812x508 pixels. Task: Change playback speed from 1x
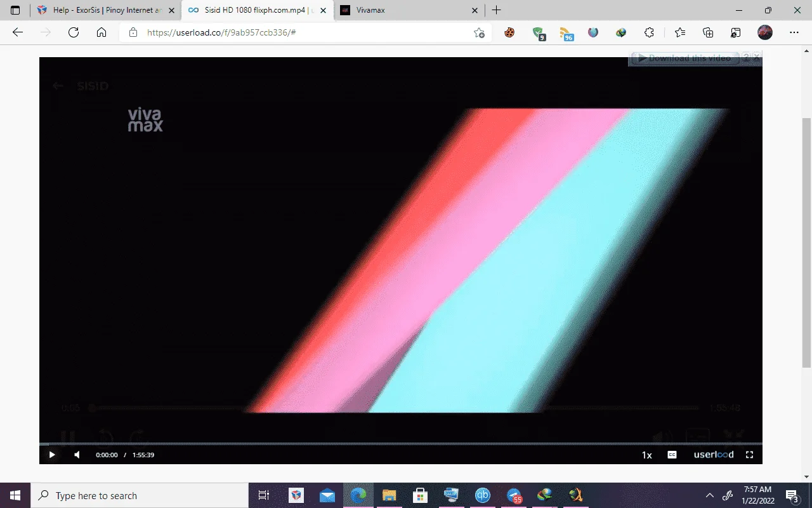[646, 455]
